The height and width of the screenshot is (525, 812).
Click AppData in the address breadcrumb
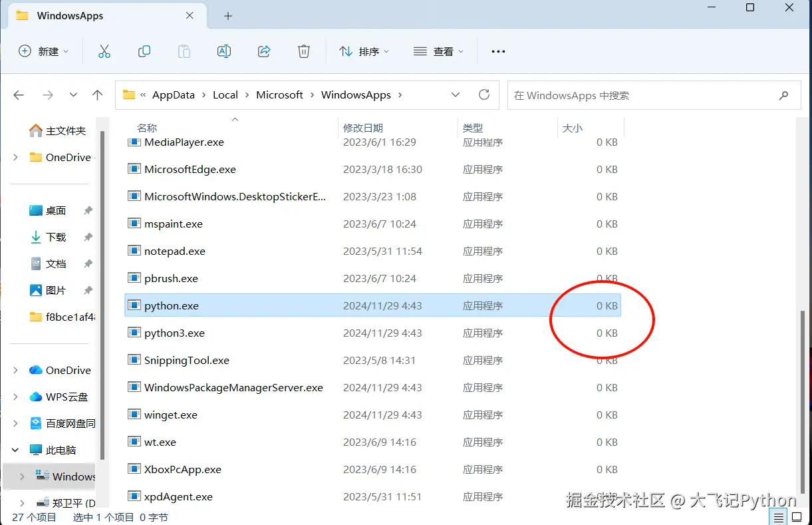(174, 94)
